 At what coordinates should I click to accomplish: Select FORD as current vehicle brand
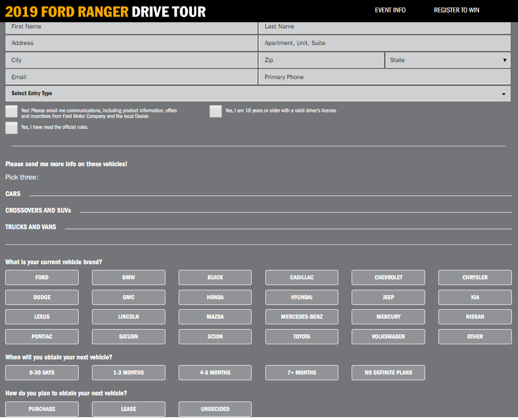[42, 277]
